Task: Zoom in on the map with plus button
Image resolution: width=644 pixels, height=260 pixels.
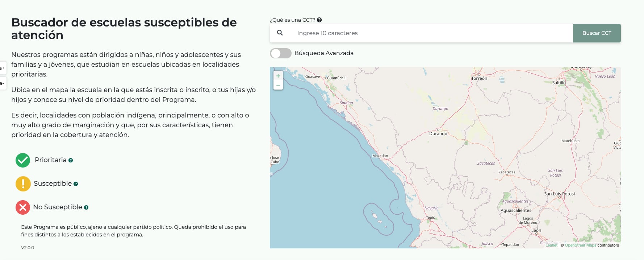Action: (278, 75)
